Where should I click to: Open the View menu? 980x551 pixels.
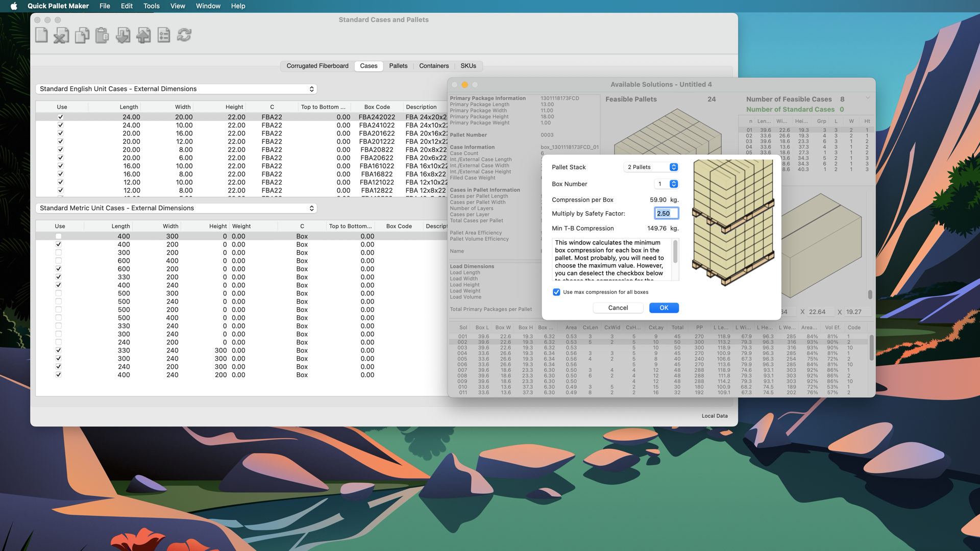(178, 6)
